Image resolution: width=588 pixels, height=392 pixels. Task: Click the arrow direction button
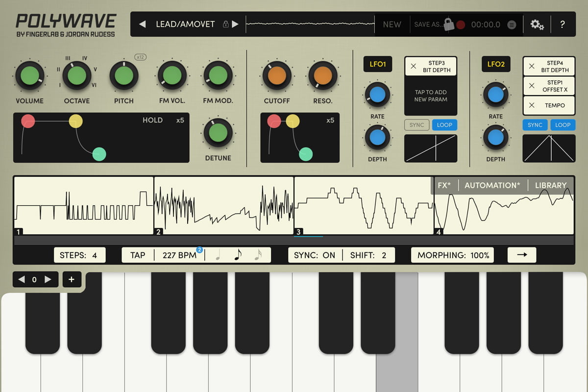pyautogui.click(x=522, y=255)
